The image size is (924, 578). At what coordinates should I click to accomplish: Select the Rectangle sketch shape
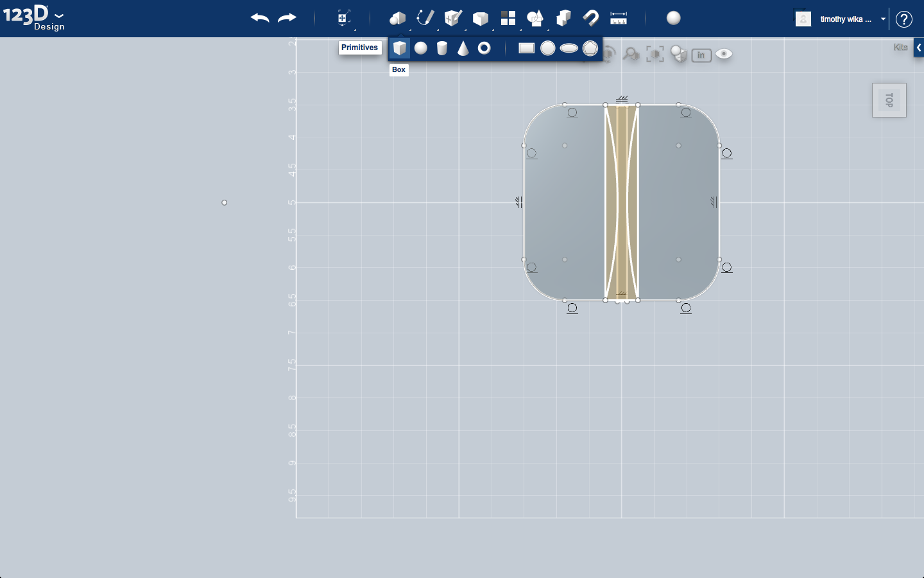pyautogui.click(x=526, y=48)
